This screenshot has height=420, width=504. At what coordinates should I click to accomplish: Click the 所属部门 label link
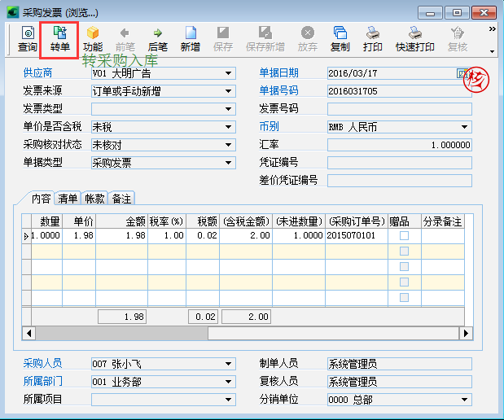[42, 382]
